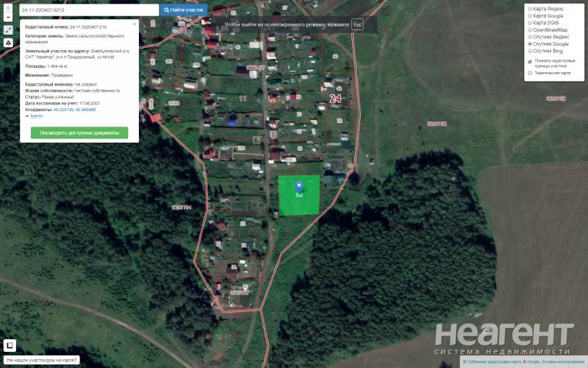Zoom in with the plus button
This screenshot has width=588, height=368.
pyautogui.click(x=8, y=8)
